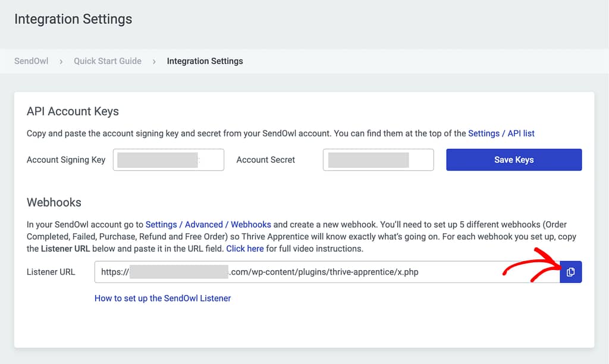This screenshot has height=364, width=609.
Task: Open Settings / Advanced / Webhooks link
Action: click(x=208, y=225)
